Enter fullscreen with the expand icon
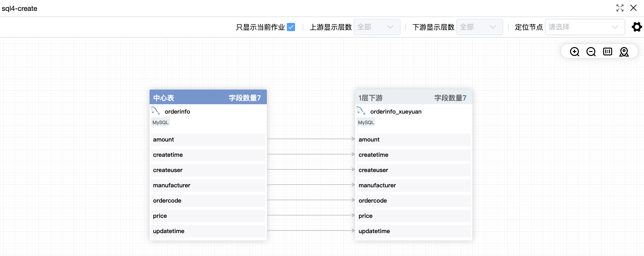The height and width of the screenshot is (256, 644). pos(620,8)
